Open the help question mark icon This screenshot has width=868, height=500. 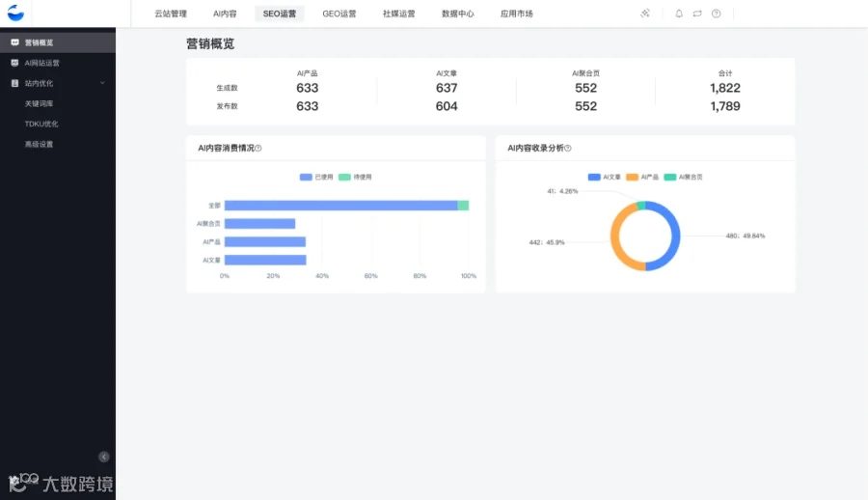[x=716, y=14]
